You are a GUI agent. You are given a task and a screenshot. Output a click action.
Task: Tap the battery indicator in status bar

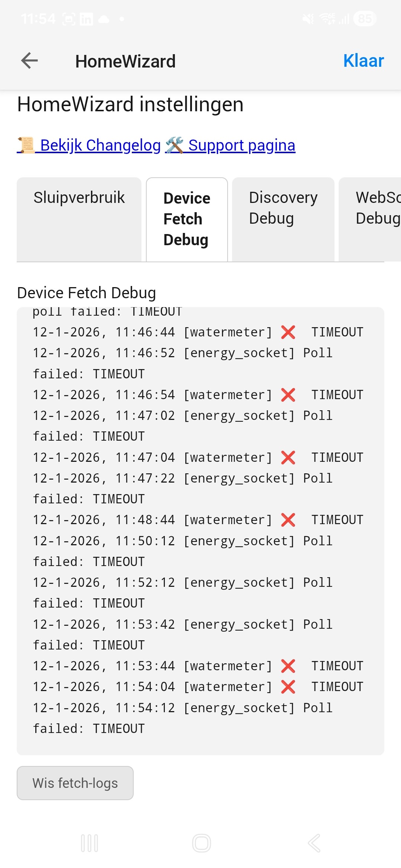365,19
